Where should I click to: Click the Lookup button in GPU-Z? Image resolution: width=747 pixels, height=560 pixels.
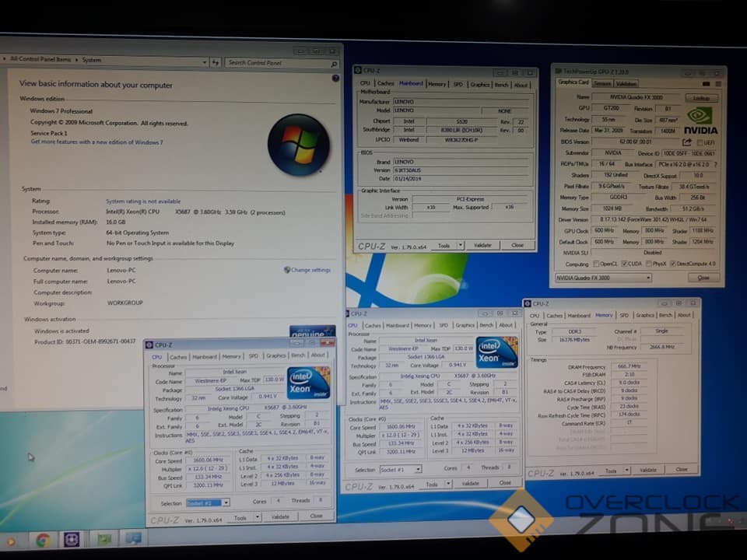point(701,98)
